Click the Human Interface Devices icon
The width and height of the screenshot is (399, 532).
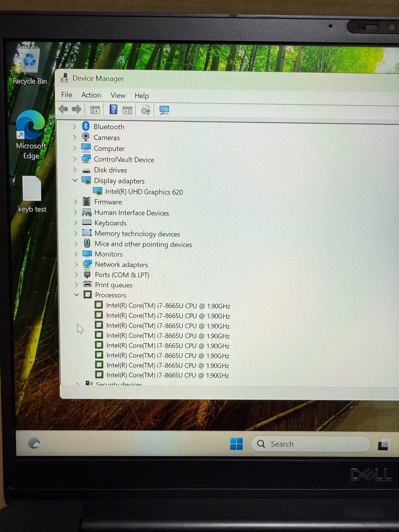coord(87,212)
